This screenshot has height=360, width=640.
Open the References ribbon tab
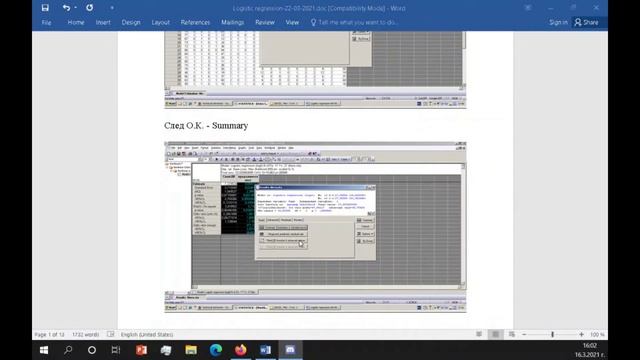pos(195,22)
